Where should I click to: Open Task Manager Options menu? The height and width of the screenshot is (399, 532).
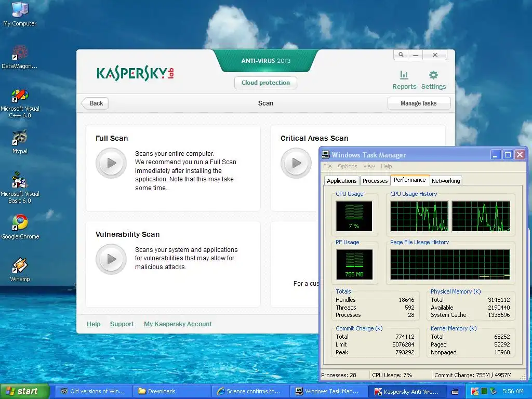[x=348, y=166]
